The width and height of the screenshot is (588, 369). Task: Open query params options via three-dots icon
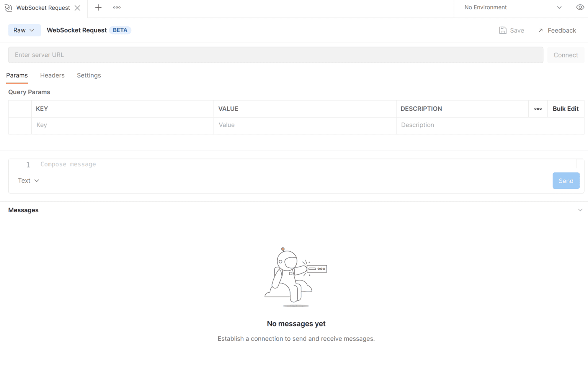538,109
